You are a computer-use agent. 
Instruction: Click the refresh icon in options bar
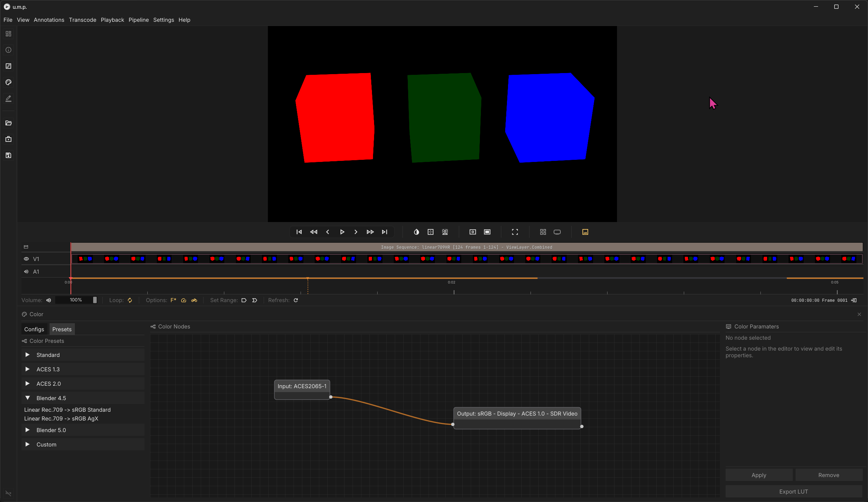296,300
